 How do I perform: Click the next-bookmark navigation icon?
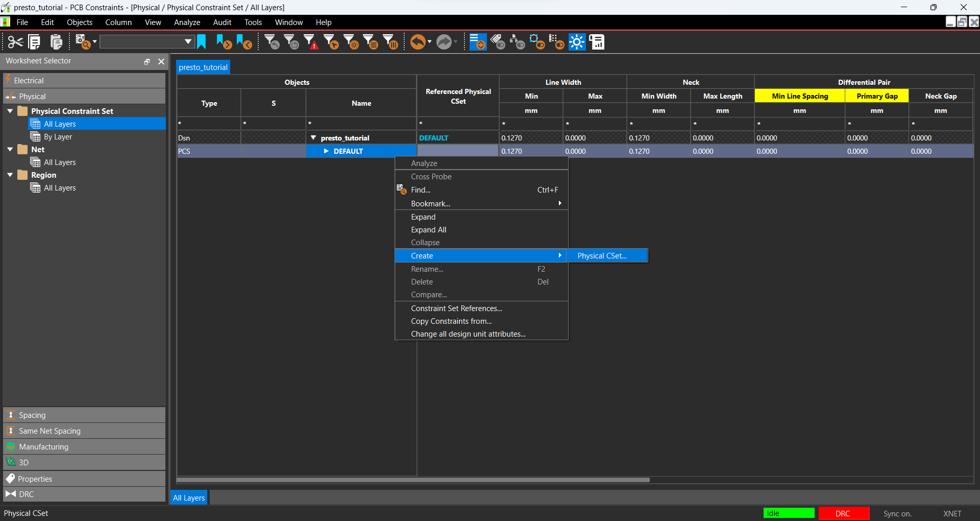[224, 41]
